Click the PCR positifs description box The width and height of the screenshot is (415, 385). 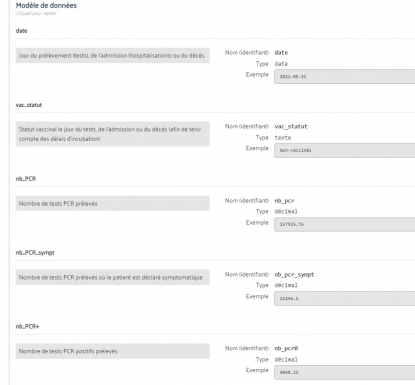click(113, 351)
